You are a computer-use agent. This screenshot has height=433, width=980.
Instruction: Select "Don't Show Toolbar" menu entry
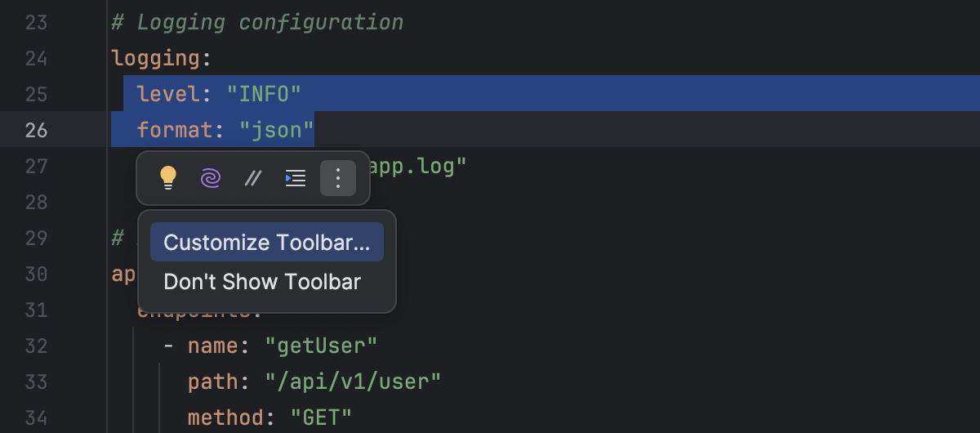(x=262, y=282)
